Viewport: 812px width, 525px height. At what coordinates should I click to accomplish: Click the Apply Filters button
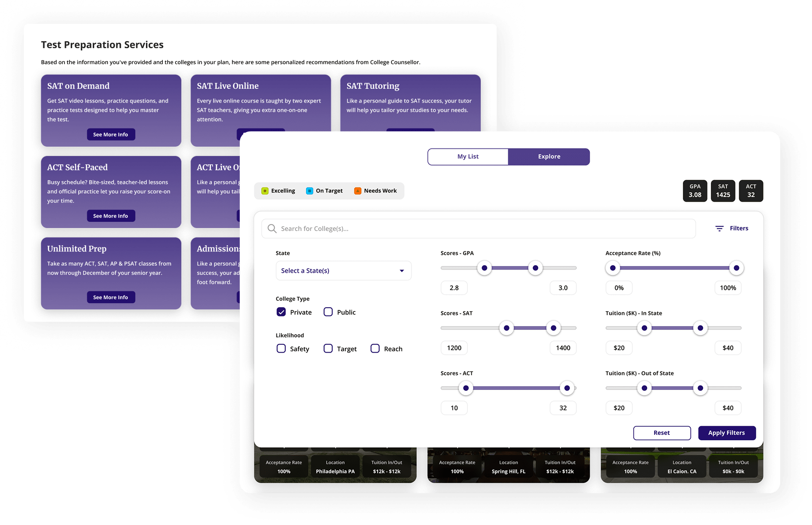pos(727,433)
